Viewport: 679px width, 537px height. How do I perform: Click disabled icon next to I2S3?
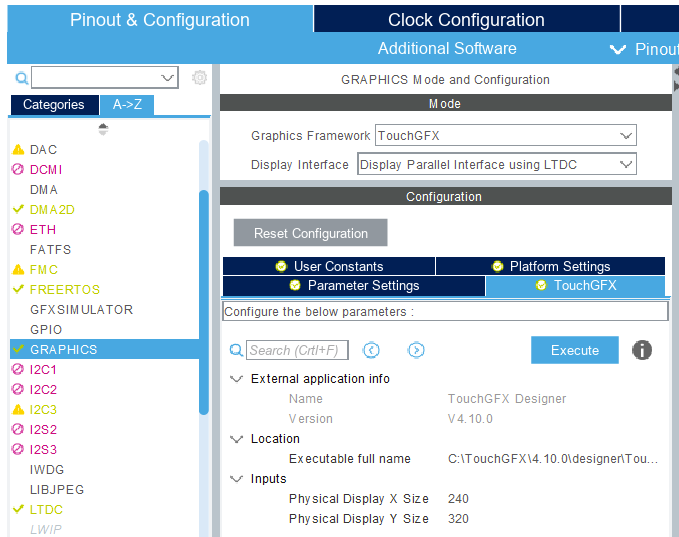pos(18,449)
